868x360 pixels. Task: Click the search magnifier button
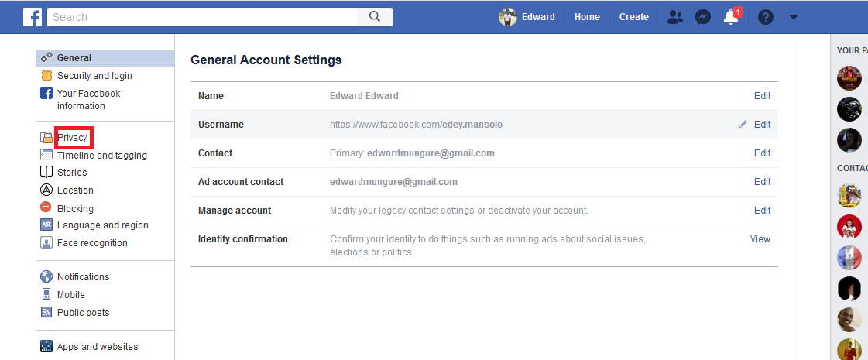tap(375, 16)
